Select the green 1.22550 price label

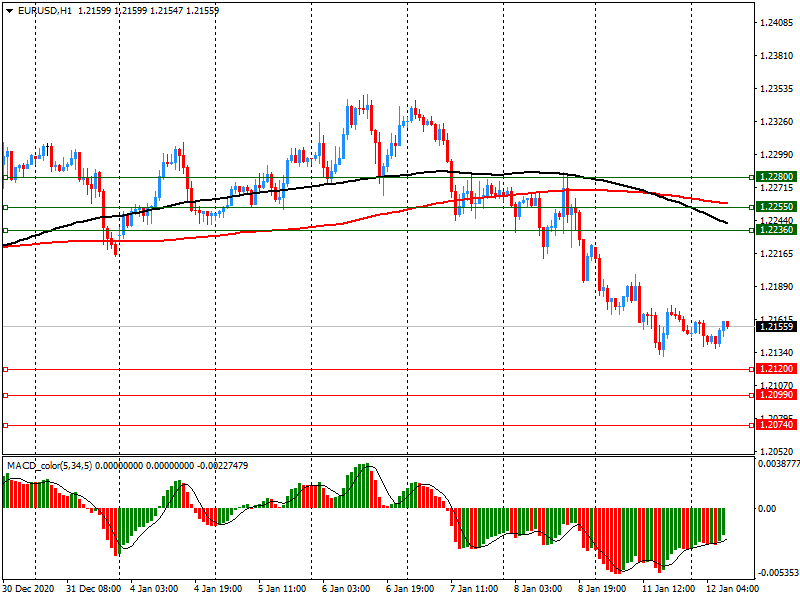tap(776, 207)
